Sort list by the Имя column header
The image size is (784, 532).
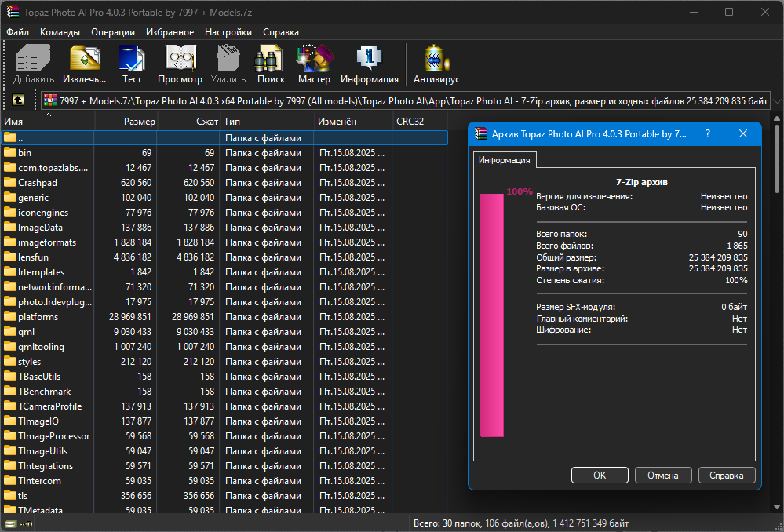point(48,122)
